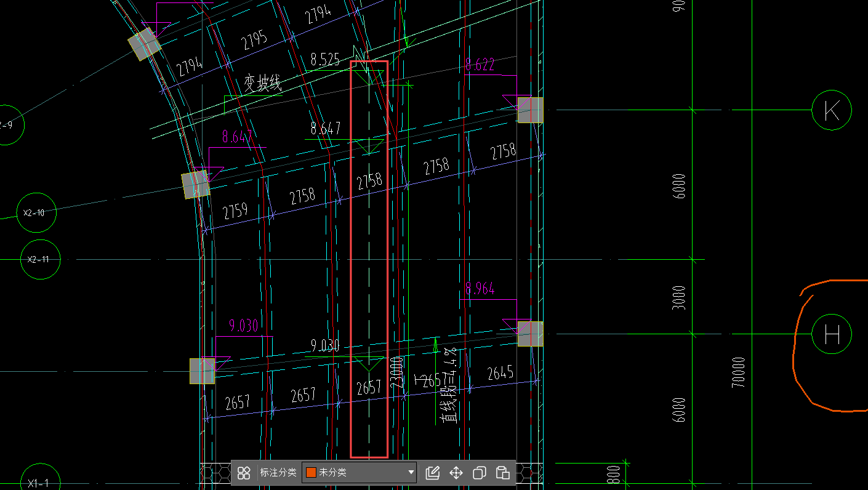The width and height of the screenshot is (868, 490).
Task: Click the magenta elevation 9.030
Action: [243, 326]
